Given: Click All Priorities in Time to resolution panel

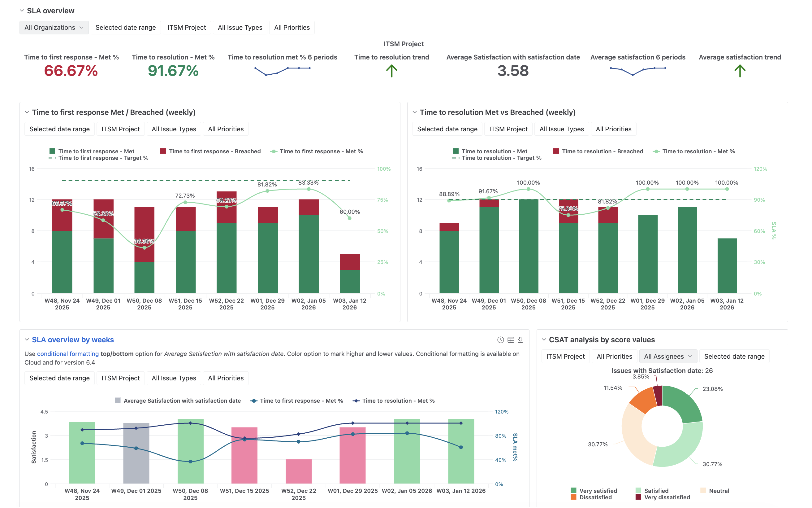Looking at the screenshot, I should click(x=614, y=129).
